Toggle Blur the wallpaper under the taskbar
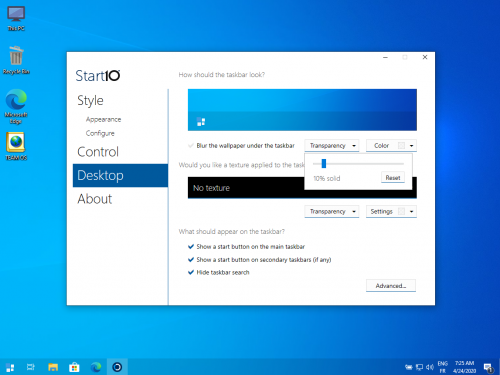Viewport: 500px width, 375px height. coord(241,146)
